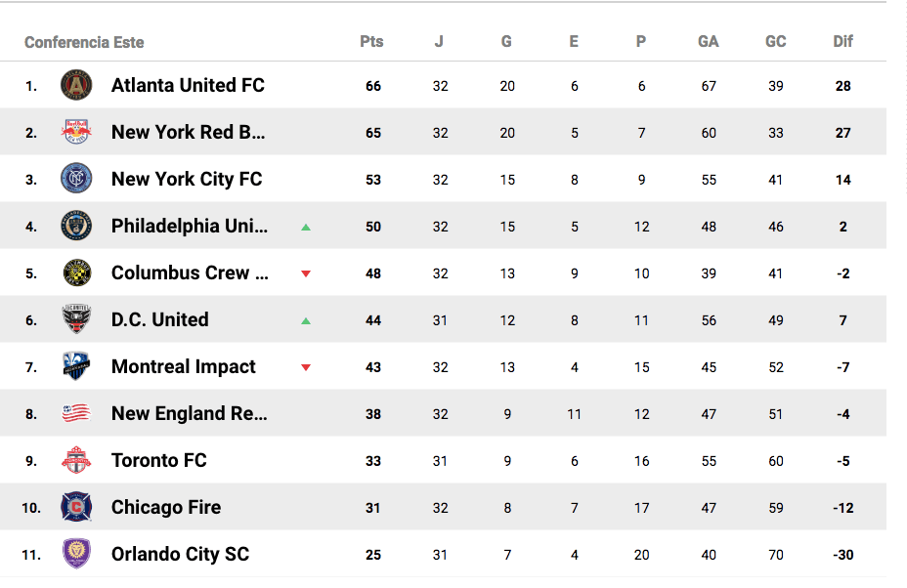Viewport: 907px width, 588px height.
Task: Open the Atlanta United FC team link
Action: pyautogui.click(x=188, y=85)
